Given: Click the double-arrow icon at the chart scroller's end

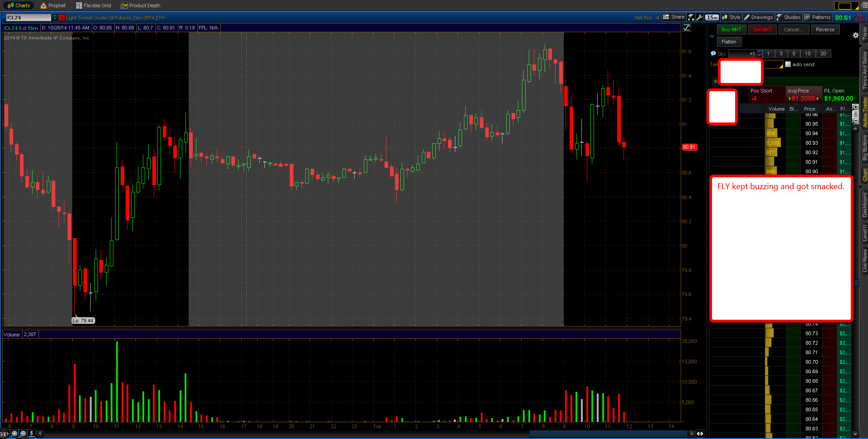Looking at the screenshot, I should point(700,434).
